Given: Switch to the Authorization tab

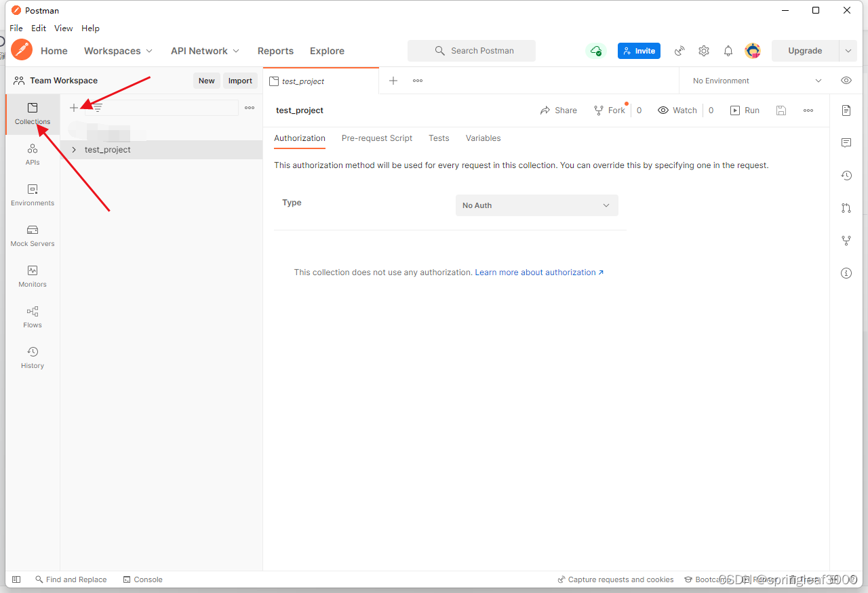Looking at the screenshot, I should pos(300,138).
